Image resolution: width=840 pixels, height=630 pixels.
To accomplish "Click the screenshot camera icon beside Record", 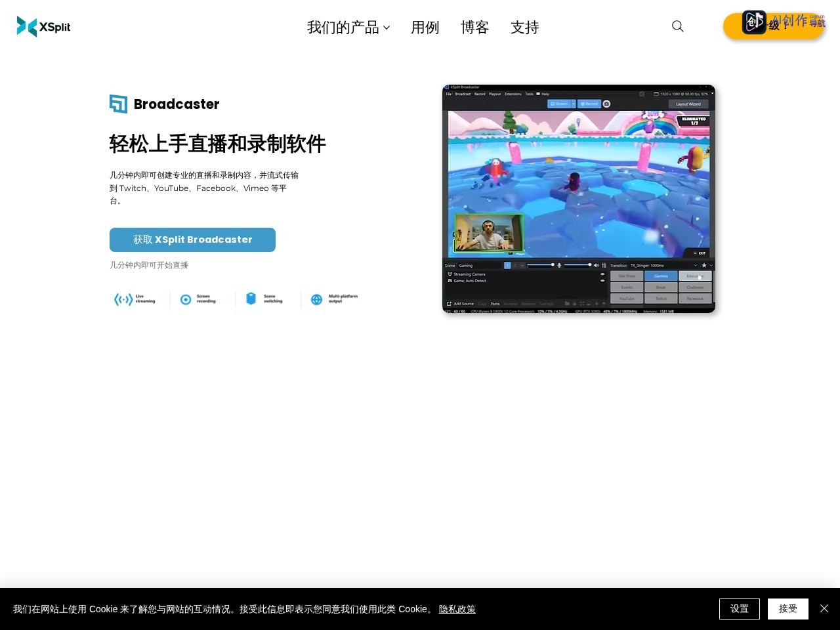I will click(x=606, y=104).
